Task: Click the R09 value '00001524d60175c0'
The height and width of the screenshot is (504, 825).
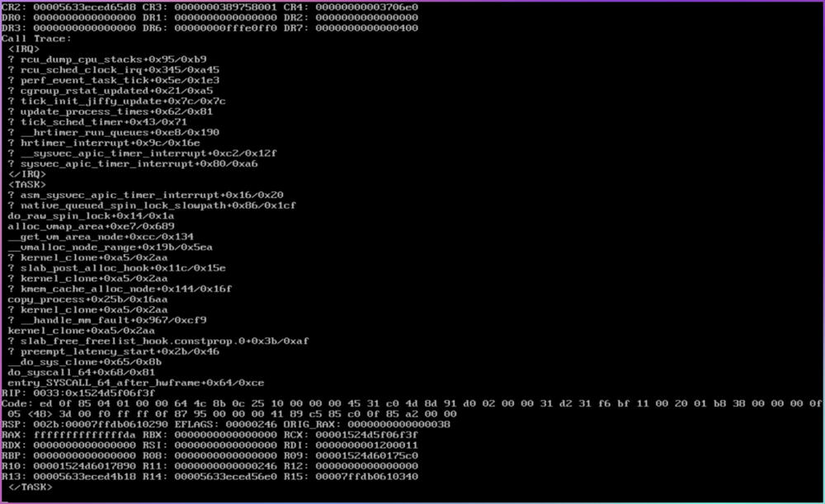Action: [367, 455]
